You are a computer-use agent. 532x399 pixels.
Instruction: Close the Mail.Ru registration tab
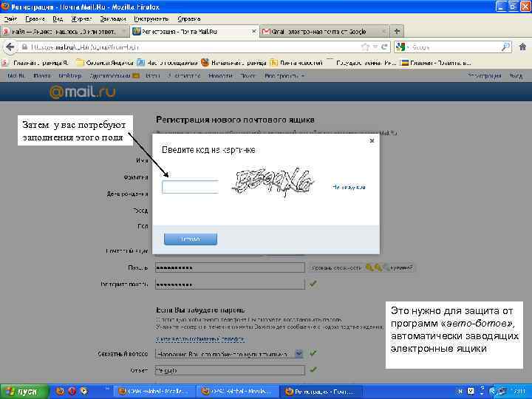253,32
